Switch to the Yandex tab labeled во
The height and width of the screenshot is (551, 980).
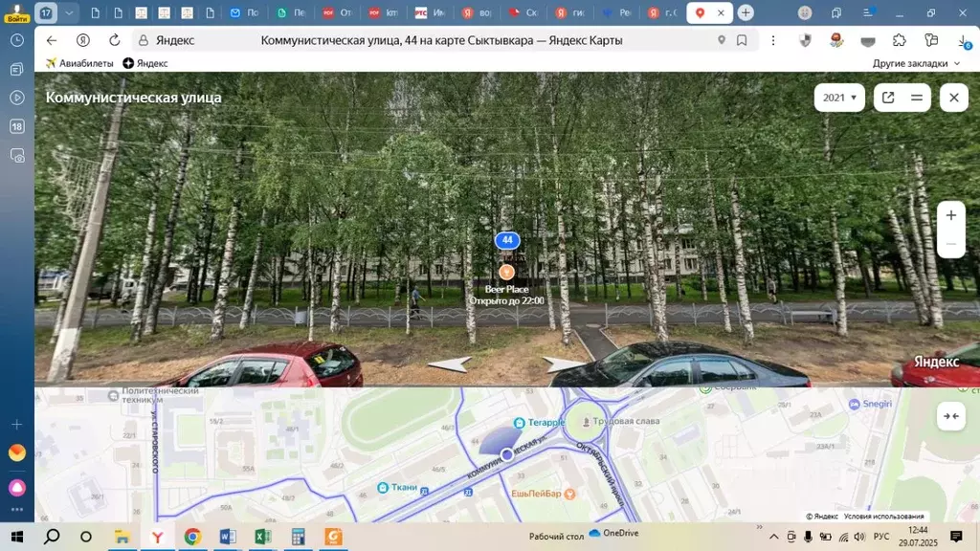(477, 12)
